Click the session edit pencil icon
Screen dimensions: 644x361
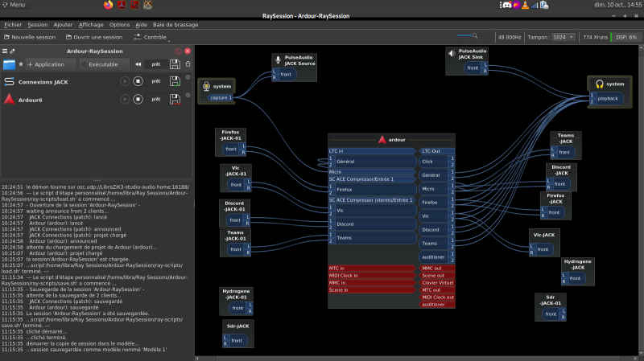[x=13, y=51]
